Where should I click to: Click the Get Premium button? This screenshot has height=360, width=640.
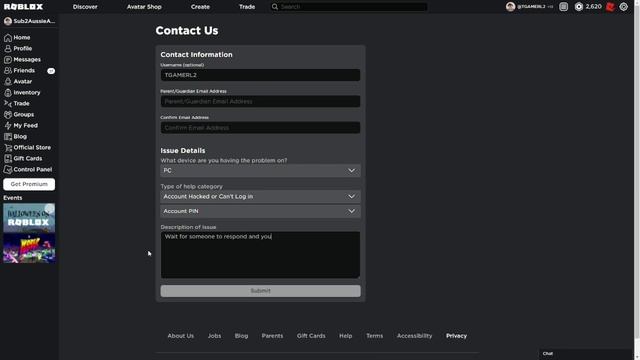(29, 184)
